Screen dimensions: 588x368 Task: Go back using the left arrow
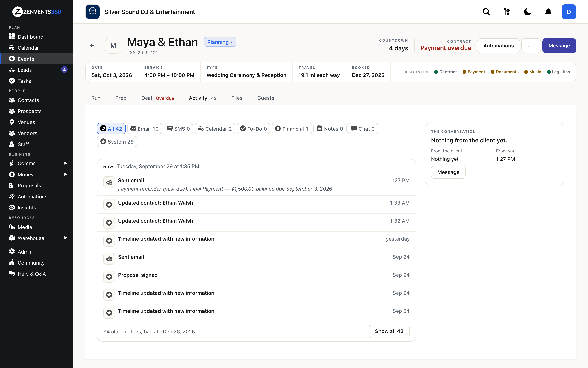tap(92, 45)
